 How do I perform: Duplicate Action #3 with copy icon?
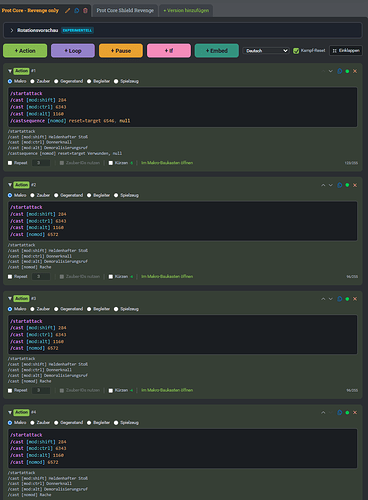point(340,299)
